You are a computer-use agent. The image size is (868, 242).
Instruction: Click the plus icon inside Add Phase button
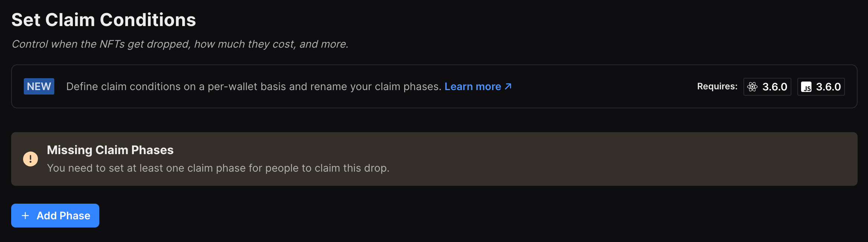[x=25, y=215]
